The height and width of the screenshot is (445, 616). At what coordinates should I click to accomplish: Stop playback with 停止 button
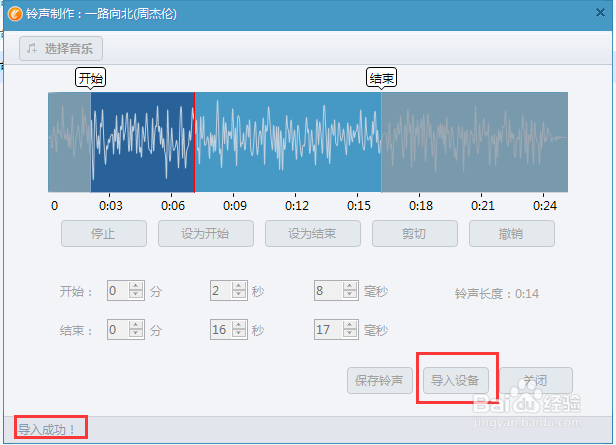click(104, 234)
